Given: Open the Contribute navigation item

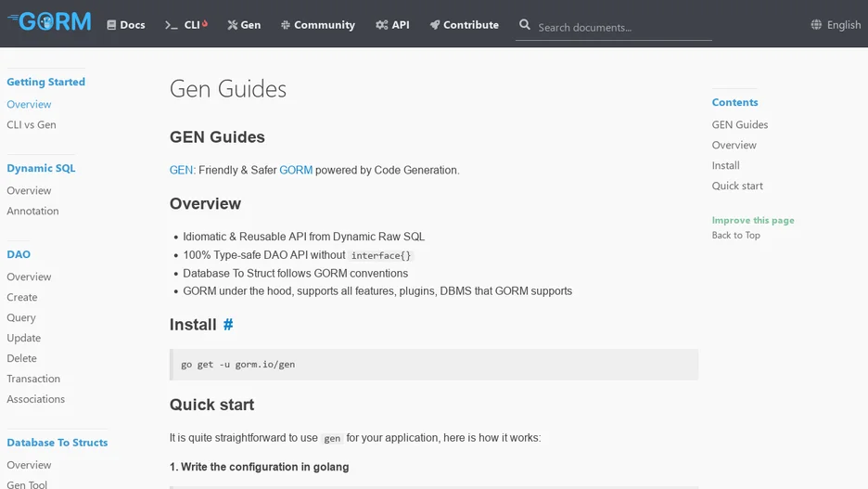Looking at the screenshot, I should pyautogui.click(x=465, y=25).
